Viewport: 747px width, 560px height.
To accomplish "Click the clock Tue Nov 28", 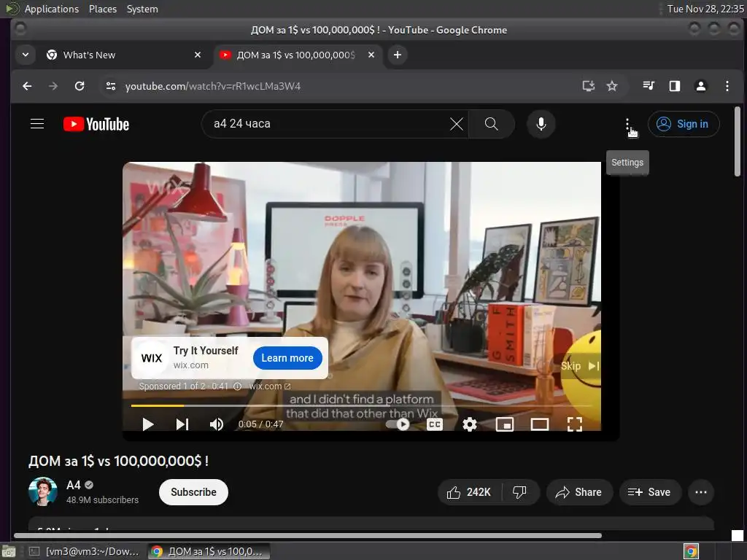I will (705, 9).
